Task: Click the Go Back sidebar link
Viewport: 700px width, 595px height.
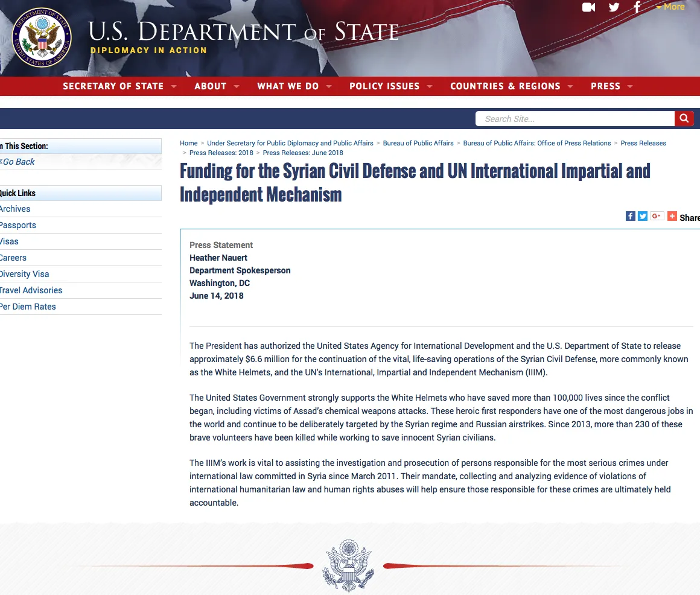Action: tap(17, 162)
